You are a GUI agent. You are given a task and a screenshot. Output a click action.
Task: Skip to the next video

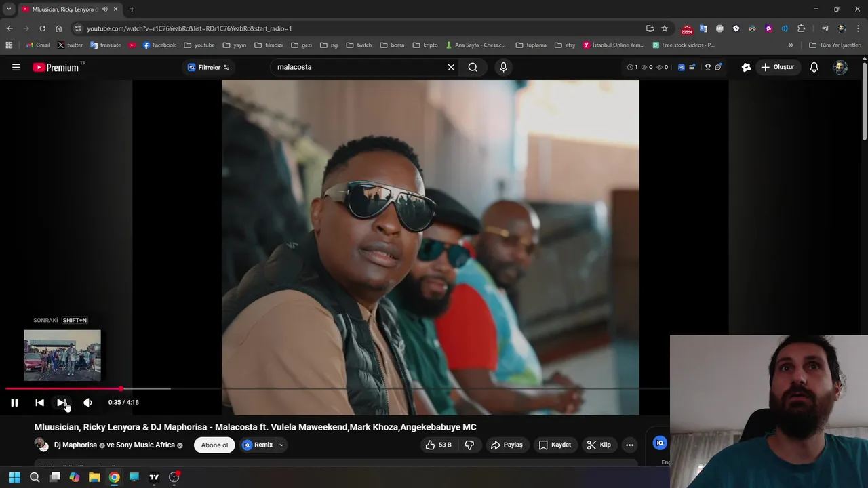click(62, 403)
